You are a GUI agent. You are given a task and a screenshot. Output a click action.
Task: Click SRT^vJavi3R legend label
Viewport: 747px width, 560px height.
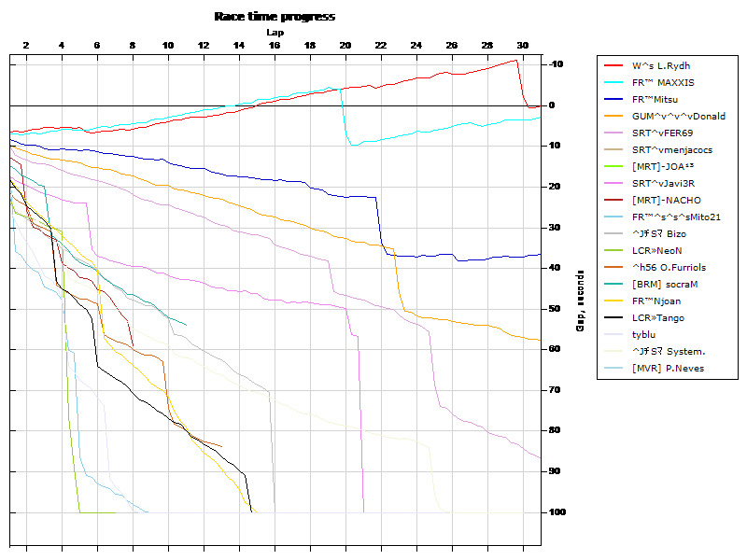663,183
